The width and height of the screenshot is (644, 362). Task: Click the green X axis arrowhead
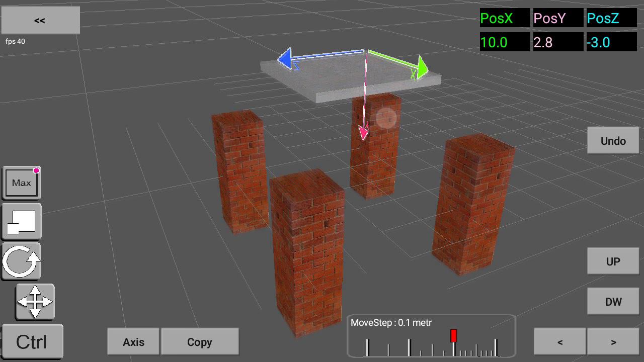(x=422, y=68)
